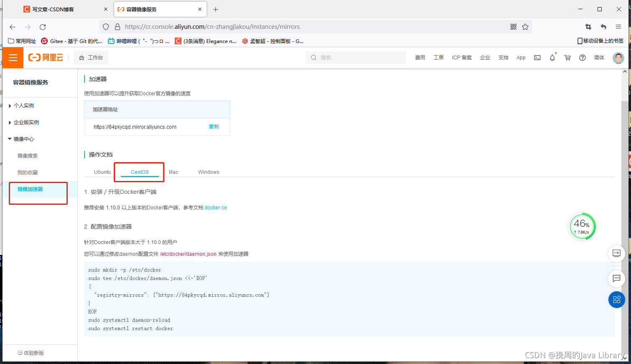Viewport: 631px width, 364px height.
Task: Close the 容器镜像服务 tab
Action: [200, 9]
